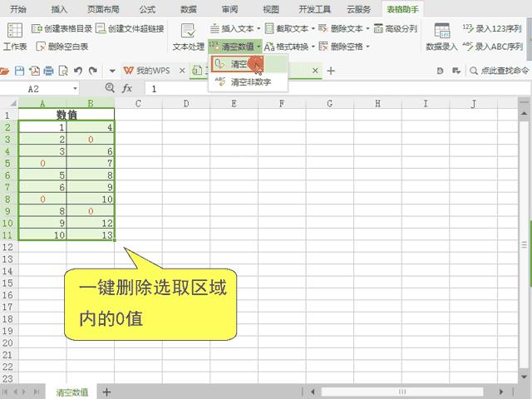This screenshot has height=399, width=532.
Task: Switch to 云服务 ribbon tab
Action: pos(358,9)
